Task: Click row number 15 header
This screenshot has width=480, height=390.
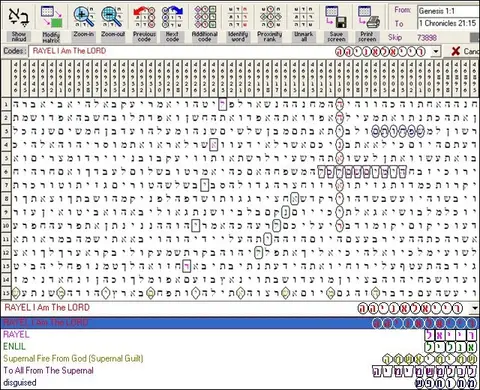Action: coord(6,293)
